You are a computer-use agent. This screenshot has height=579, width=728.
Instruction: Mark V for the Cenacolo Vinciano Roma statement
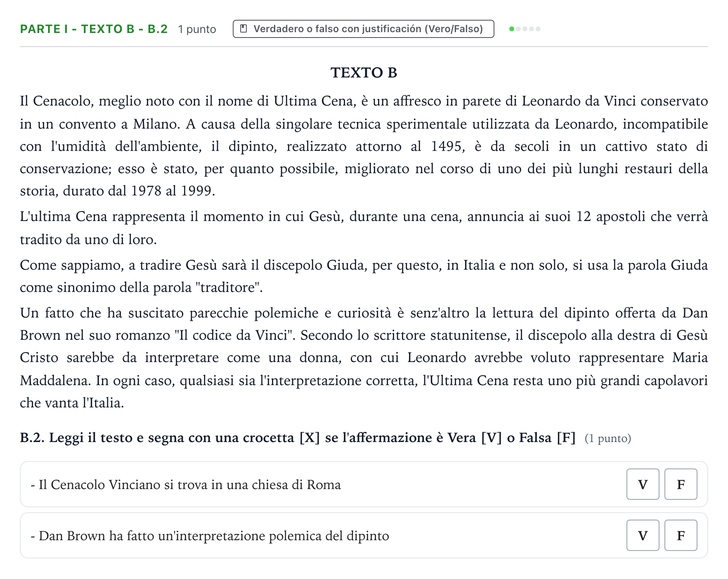point(643,484)
